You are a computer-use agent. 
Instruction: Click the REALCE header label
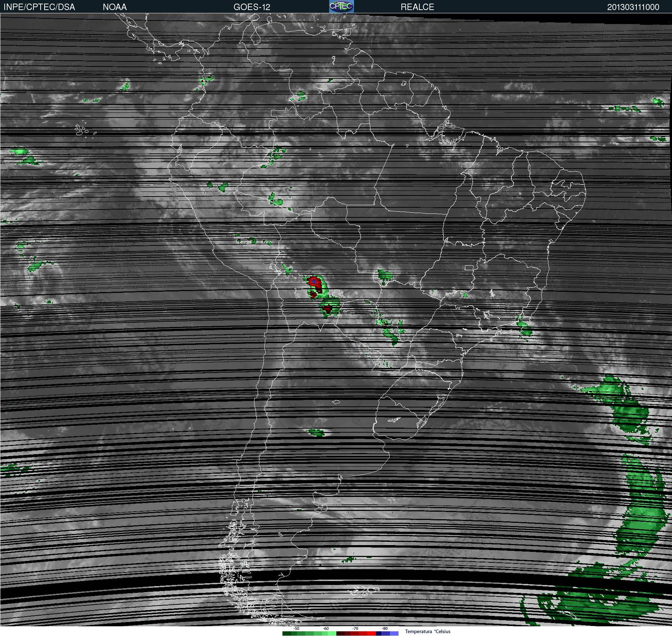click(417, 7)
